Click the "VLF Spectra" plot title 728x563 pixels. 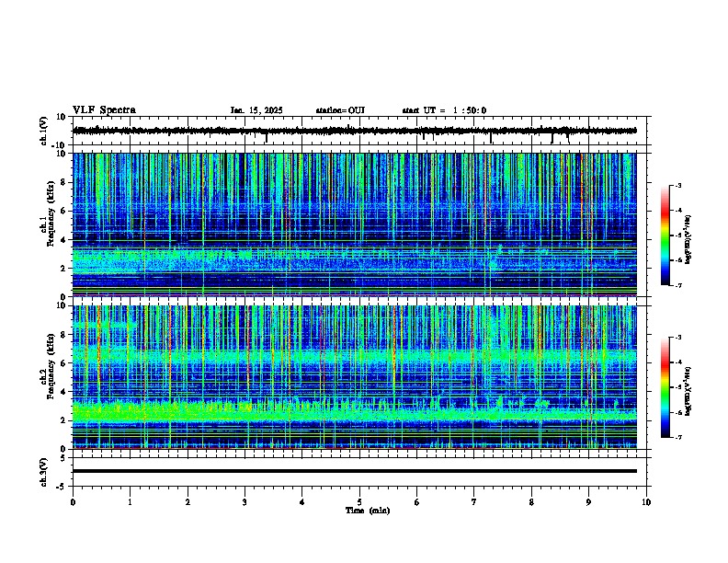click(104, 110)
